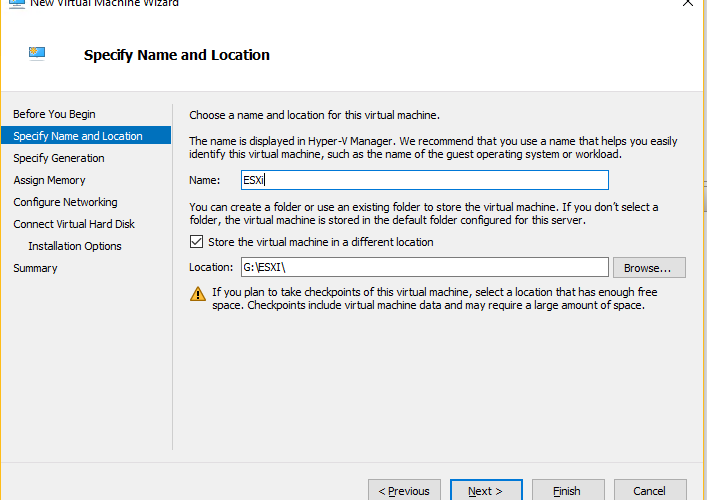
Task: Open Configure Networking step
Action: (x=65, y=202)
